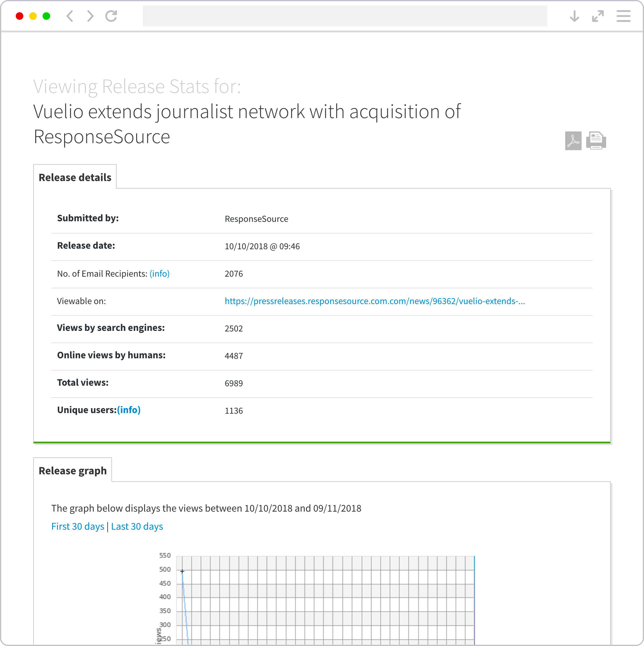Click total views value 6989

click(234, 383)
